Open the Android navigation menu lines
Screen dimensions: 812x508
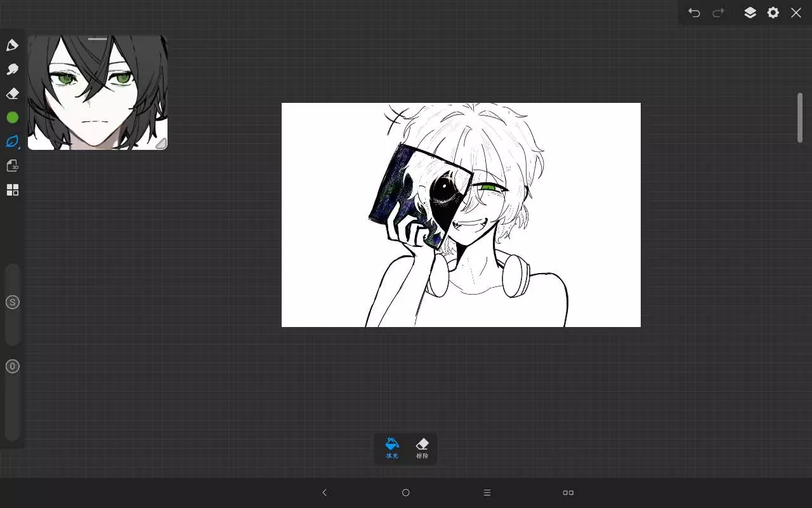[487, 493]
